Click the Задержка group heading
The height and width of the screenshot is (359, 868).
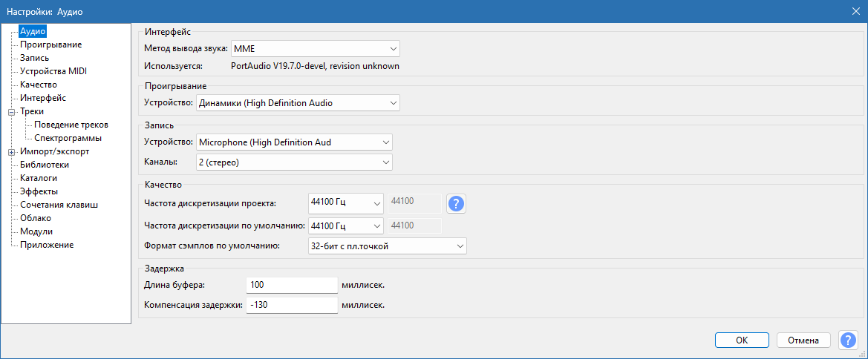coord(164,269)
